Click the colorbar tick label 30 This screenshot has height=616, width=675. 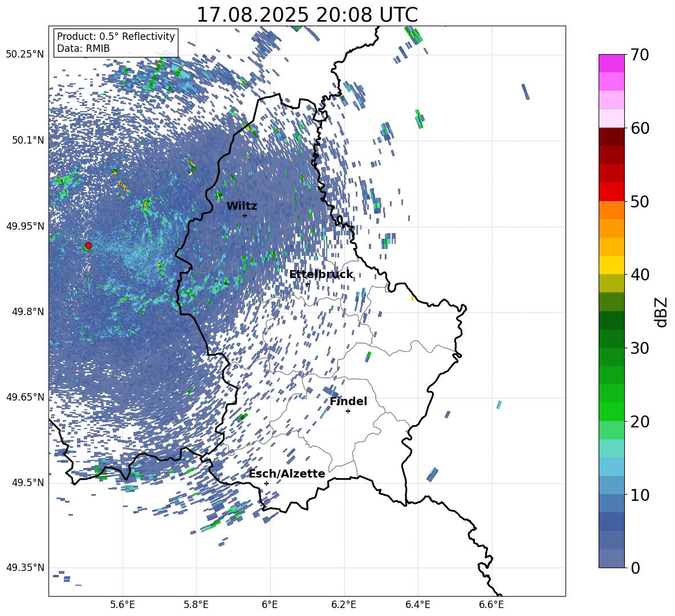pos(639,348)
